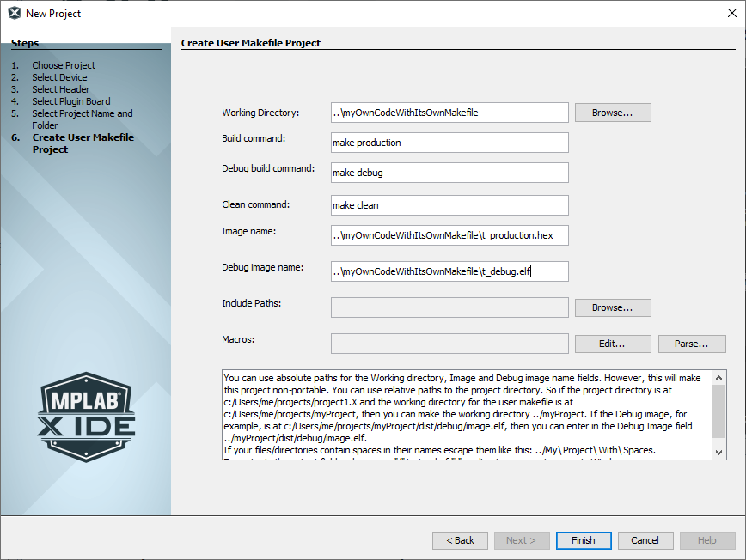Click the Include Paths field
Screen dimensions: 746x560
(x=449, y=307)
